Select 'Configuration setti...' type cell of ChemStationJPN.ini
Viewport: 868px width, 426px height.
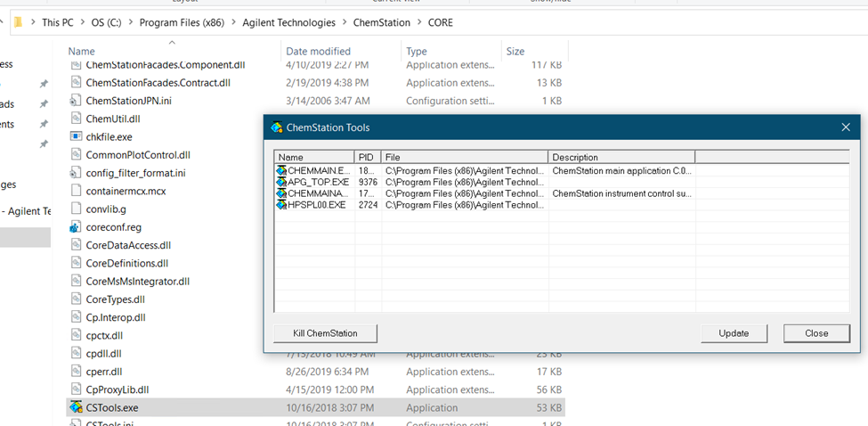[450, 101]
